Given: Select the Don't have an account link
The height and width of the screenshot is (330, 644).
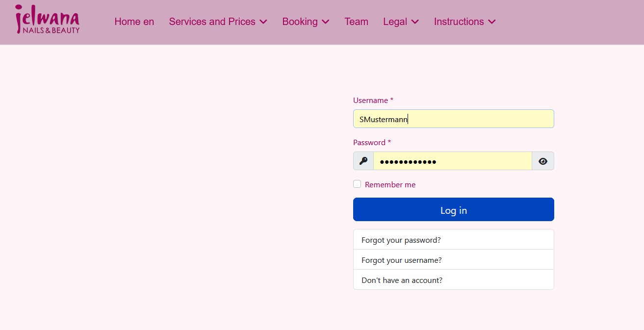Looking at the screenshot, I should [401, 280].
